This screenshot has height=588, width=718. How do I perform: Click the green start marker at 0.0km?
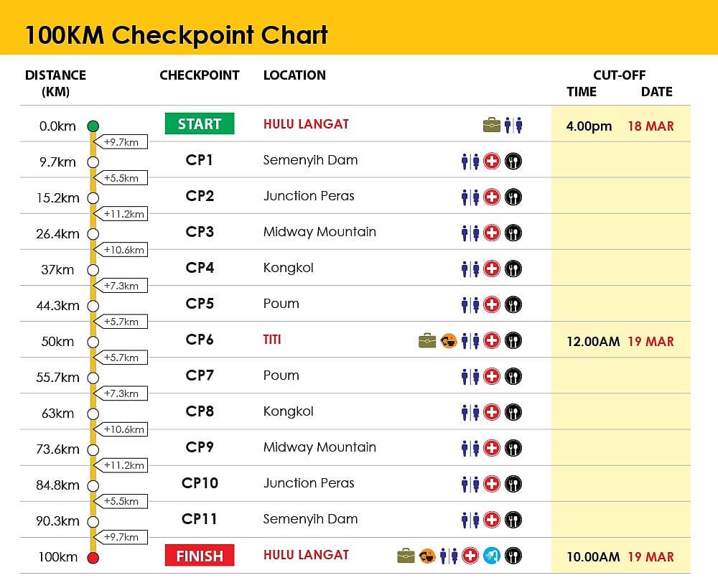pos(93,126)
